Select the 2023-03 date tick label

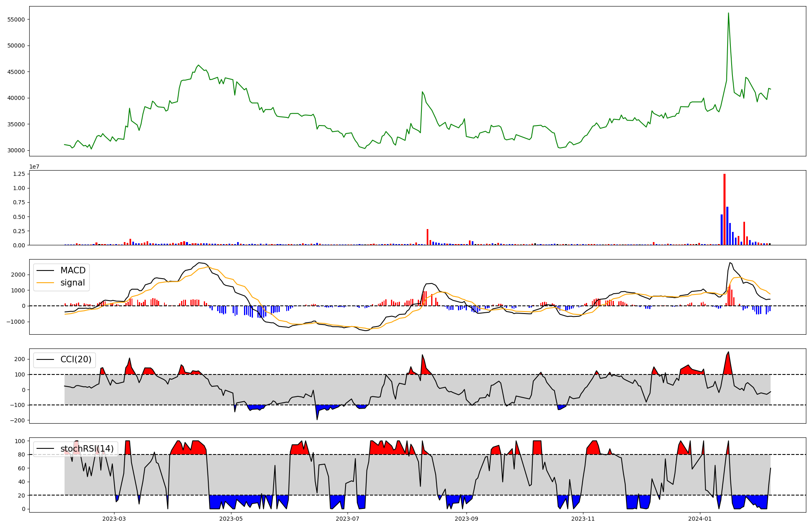[x=114, y=519]
